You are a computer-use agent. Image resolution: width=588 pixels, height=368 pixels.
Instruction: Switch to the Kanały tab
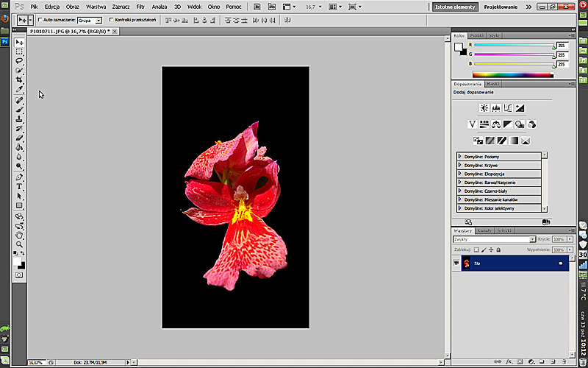(484, 230)
